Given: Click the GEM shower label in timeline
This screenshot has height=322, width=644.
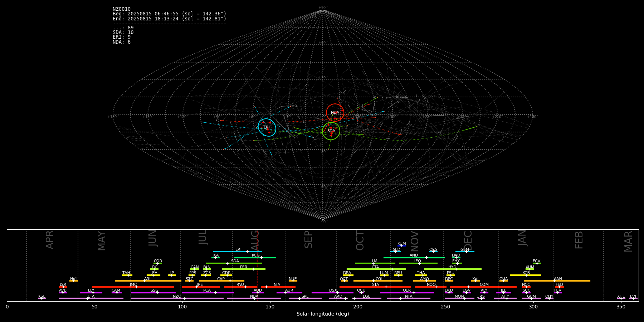Looking at the screenshot, I should pos(464,250).
